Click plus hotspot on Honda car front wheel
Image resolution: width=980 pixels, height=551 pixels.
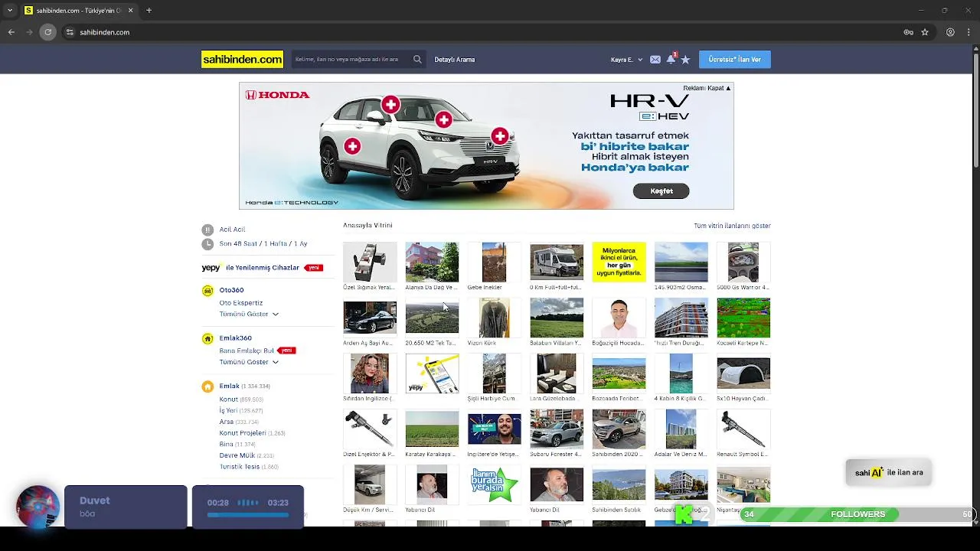click(x=351, y=146)
